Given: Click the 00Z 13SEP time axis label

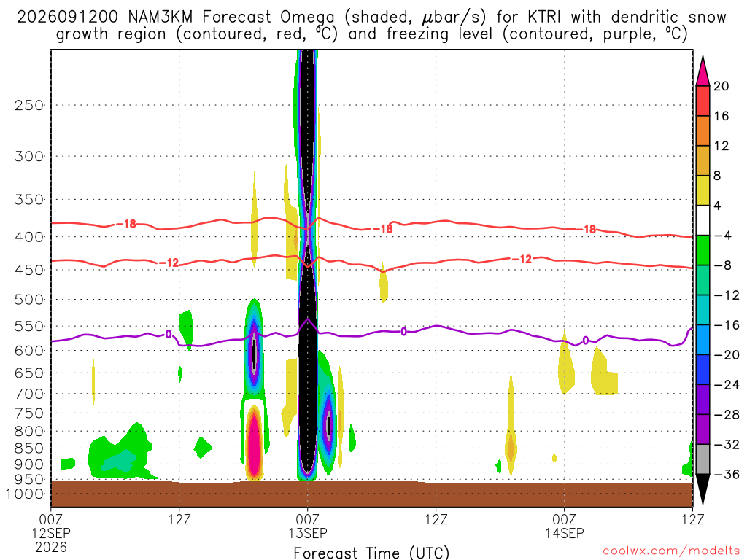Looking at the screenshot, I should point(308,526).
